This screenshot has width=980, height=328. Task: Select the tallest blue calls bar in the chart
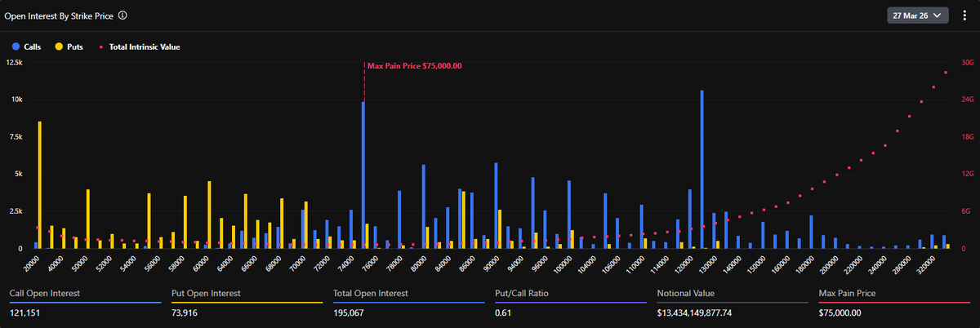pos(702,171)
